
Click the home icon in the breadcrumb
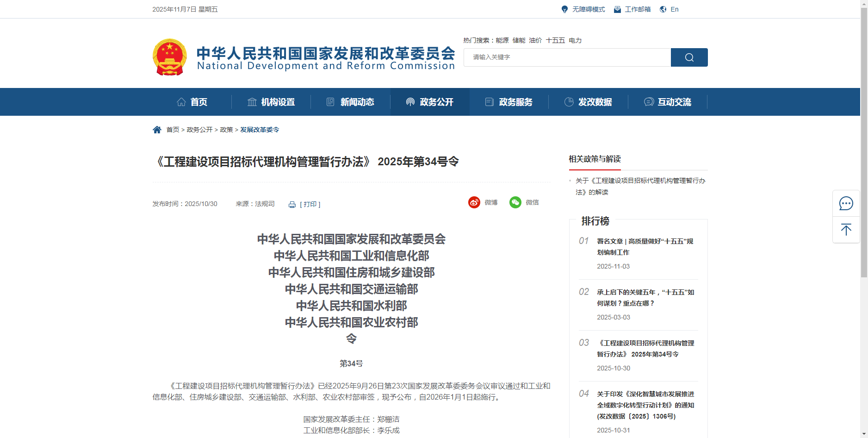click(x=157, y=129)
